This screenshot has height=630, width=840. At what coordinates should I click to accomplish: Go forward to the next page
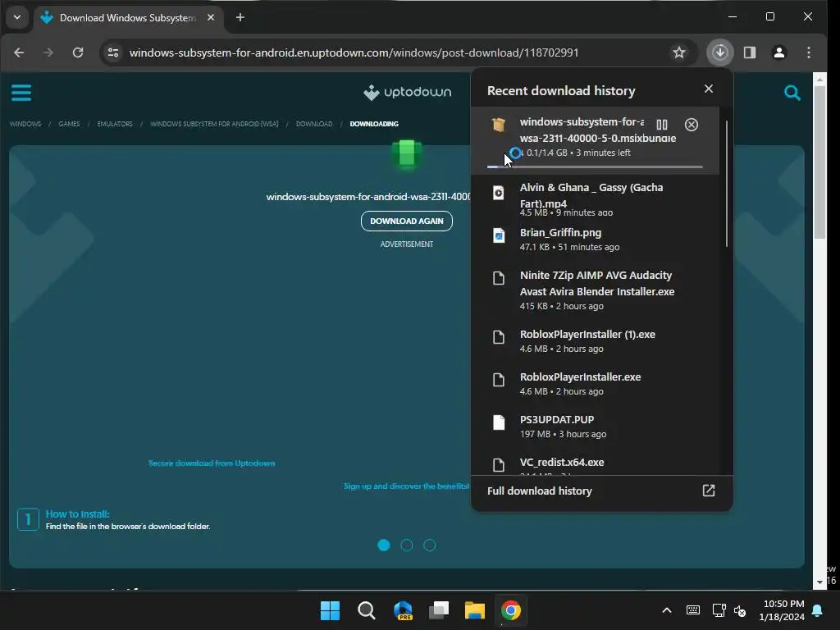click(48, 52)
